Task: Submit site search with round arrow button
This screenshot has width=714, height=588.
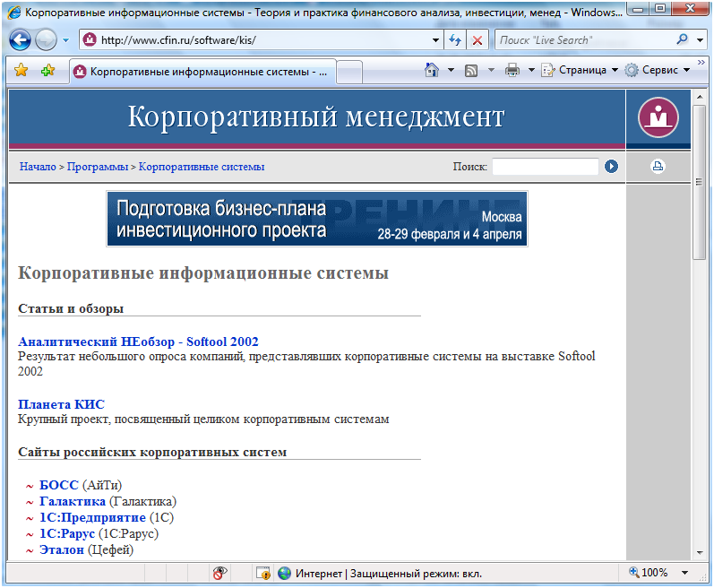Action: click(x=611, y=166)
